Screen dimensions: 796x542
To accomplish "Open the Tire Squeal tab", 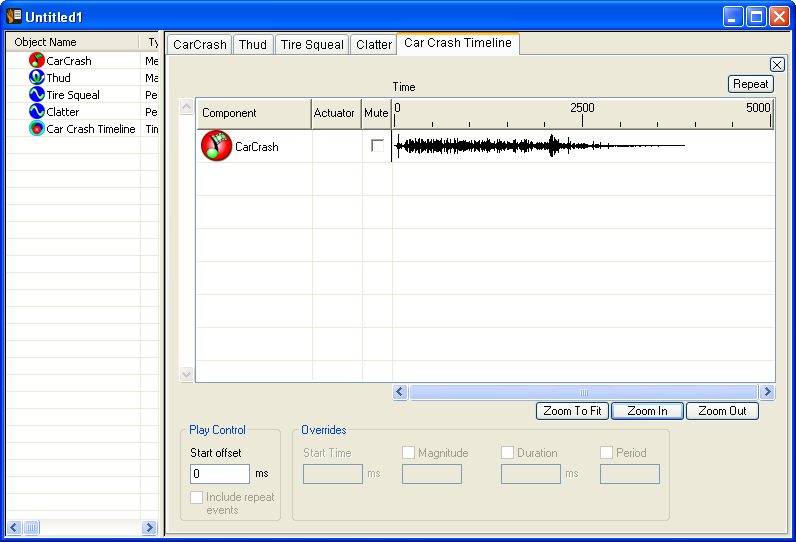I will [x=312, y=45].
